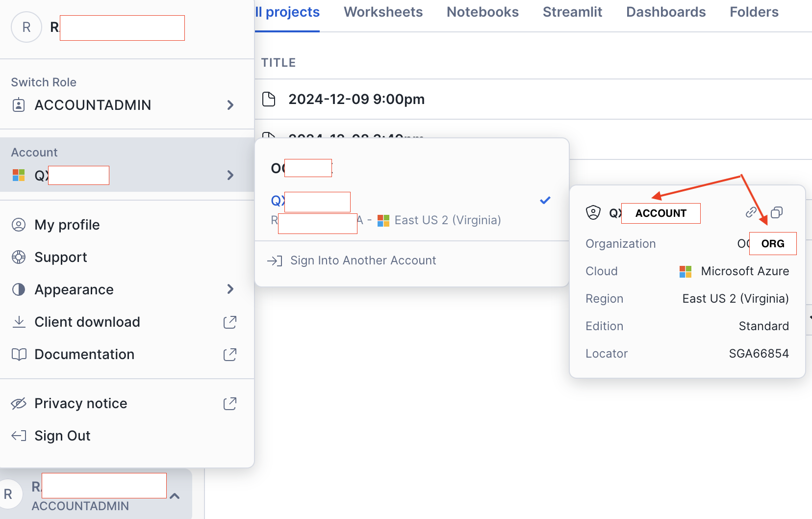Collapse the user menu with bottom chevron

175,496
